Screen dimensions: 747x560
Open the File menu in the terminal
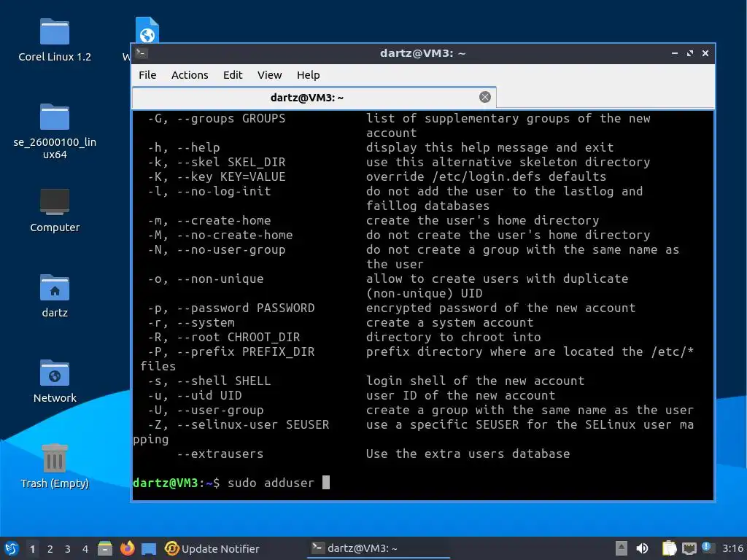[147, 75]
